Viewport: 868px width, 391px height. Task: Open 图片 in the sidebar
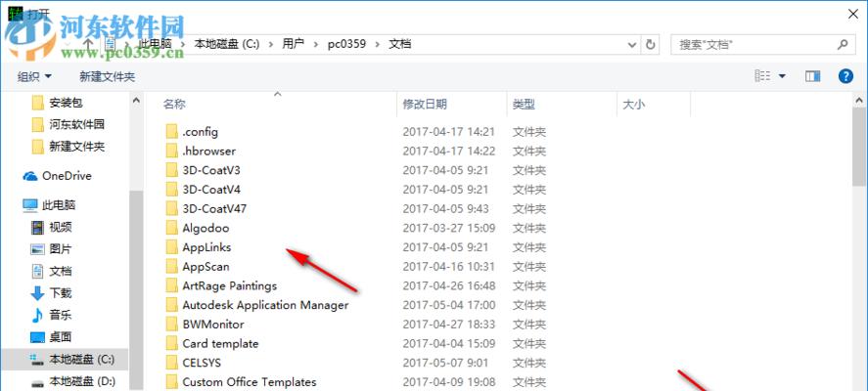click(52, 249)
